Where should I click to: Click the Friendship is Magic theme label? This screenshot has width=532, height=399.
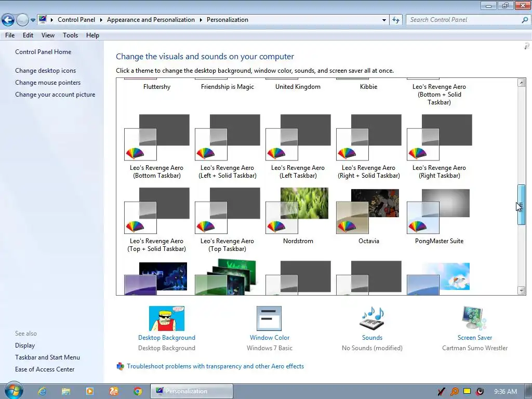pyautogui.click(x=228, y=87)
